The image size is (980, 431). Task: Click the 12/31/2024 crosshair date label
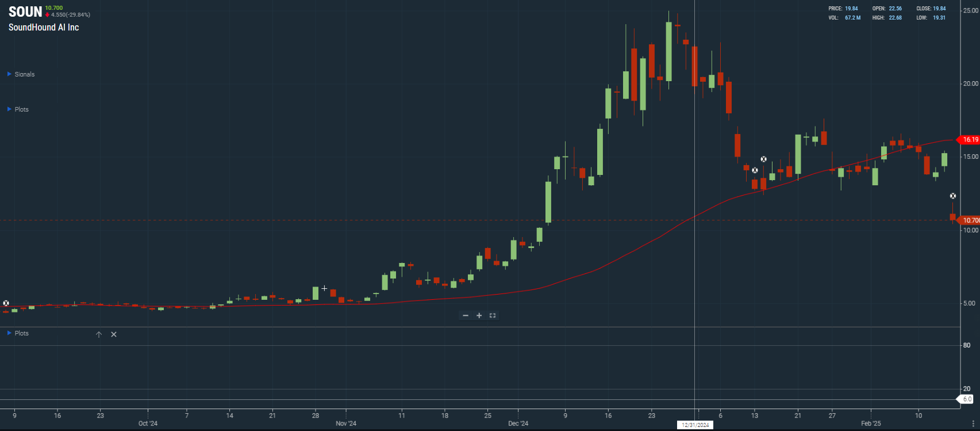[695, 425]
